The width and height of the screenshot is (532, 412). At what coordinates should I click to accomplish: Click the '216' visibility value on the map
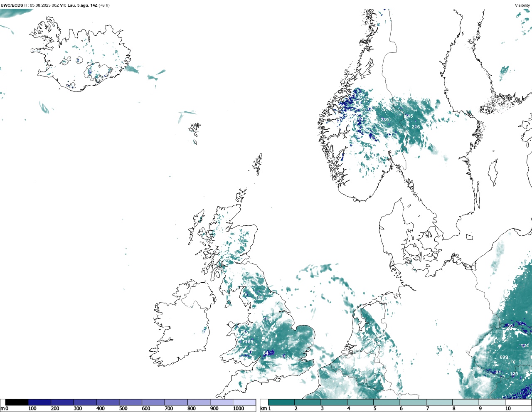pyautogui.click(x=416, y=127)
